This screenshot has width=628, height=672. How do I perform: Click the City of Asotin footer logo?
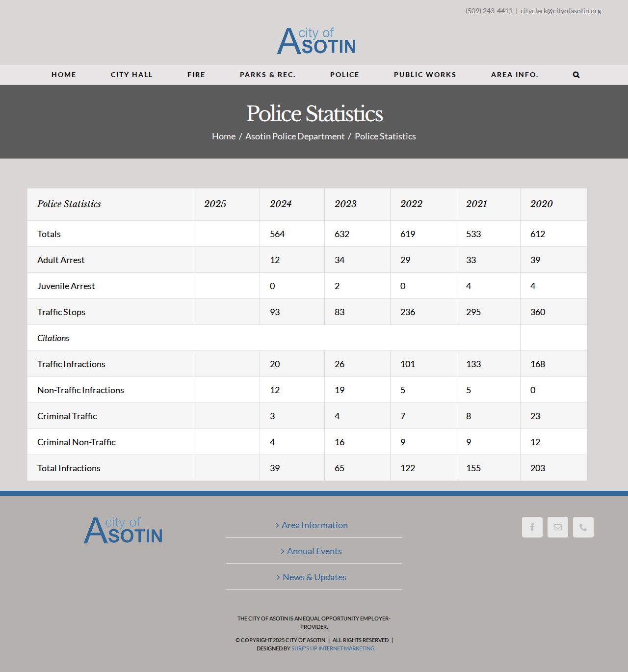tap(123, 530)
